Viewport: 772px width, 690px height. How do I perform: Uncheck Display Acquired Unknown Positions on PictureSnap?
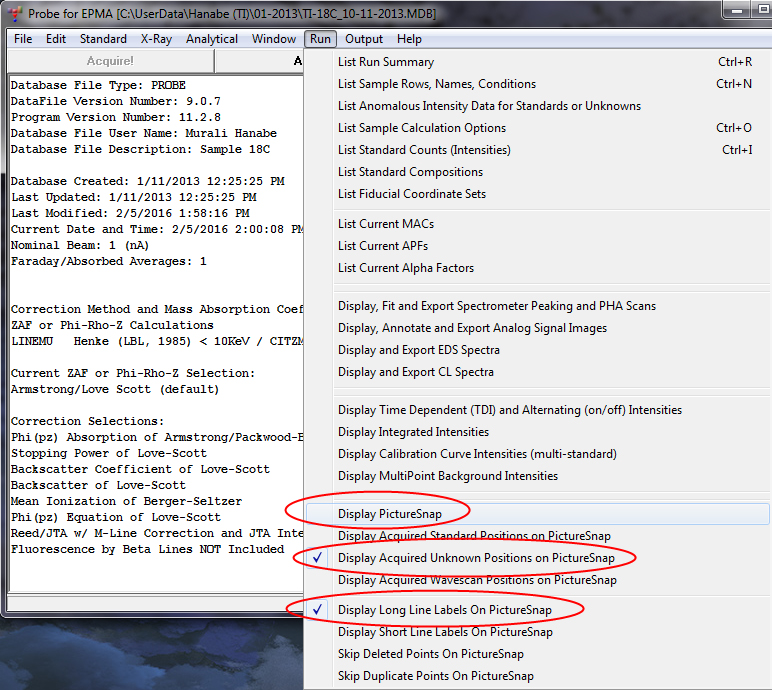pyautogui.click(x=475, y=558)
